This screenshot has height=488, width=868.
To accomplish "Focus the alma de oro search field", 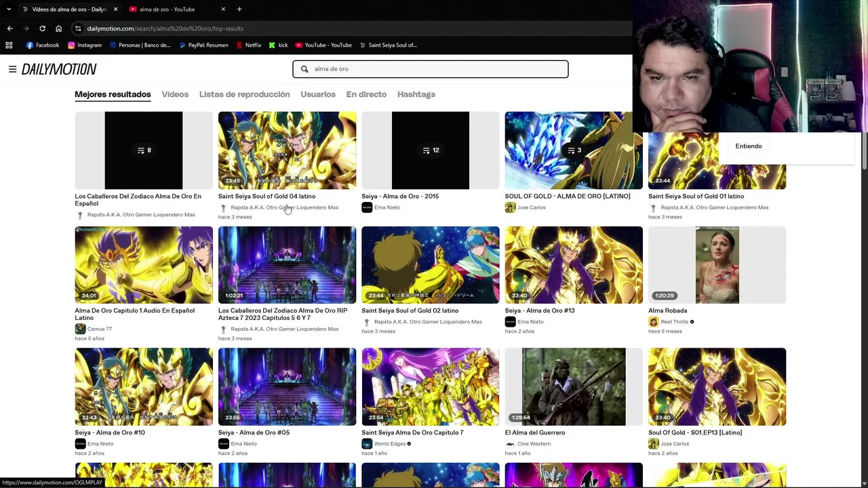I will point(430,69).
